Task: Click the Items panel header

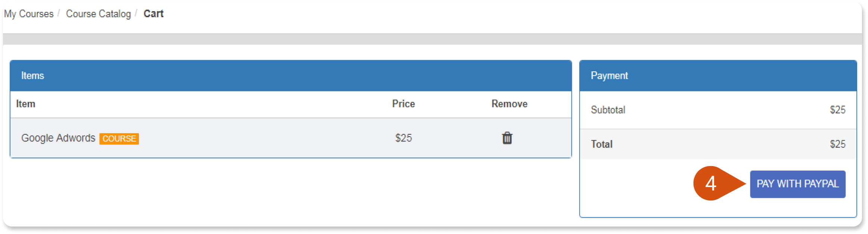Action: (x=291, y=76)
